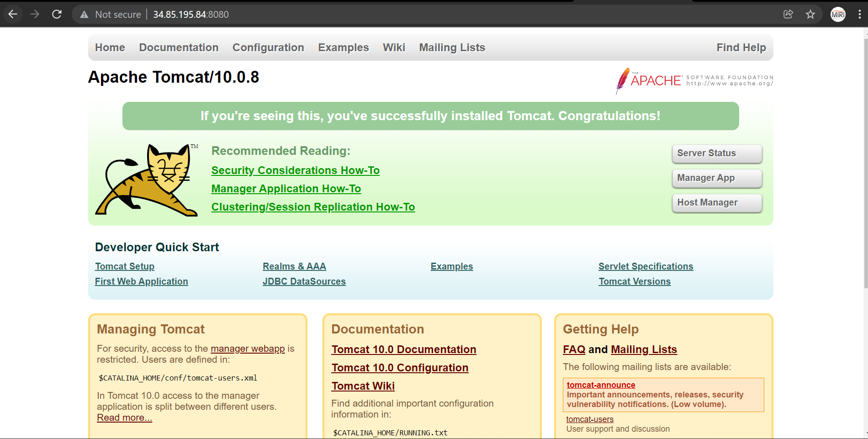Open the browser profile avatar
The height and width of the screenshot is (439, 868).
(837, 15)
